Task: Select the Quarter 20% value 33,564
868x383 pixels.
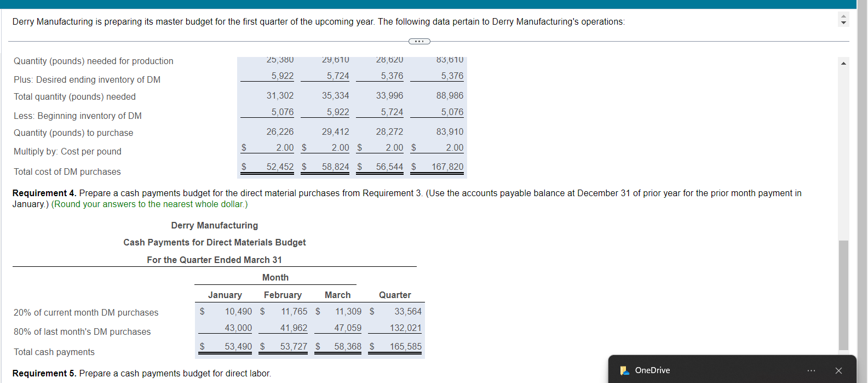Action: tap(408, 311)
